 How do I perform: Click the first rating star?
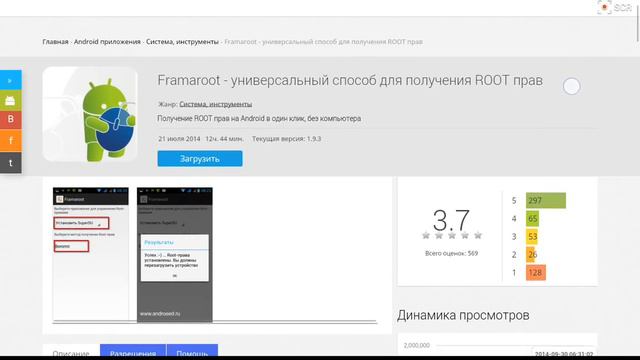coord(426,235)
